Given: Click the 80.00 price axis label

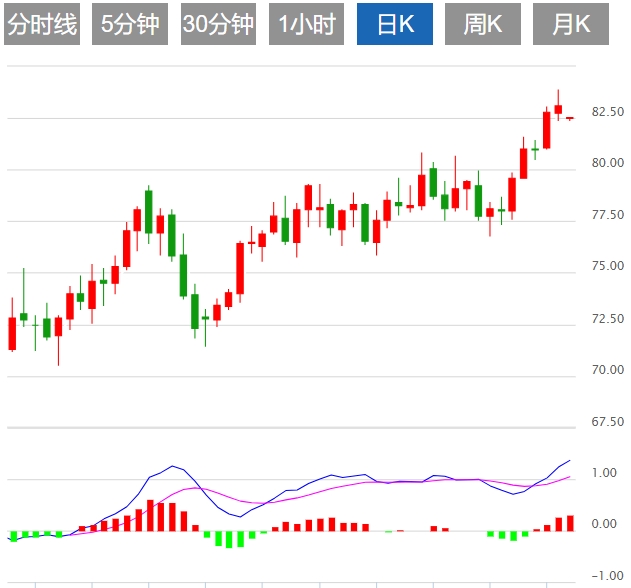Looking at the screenshot, I should (608, 163).
